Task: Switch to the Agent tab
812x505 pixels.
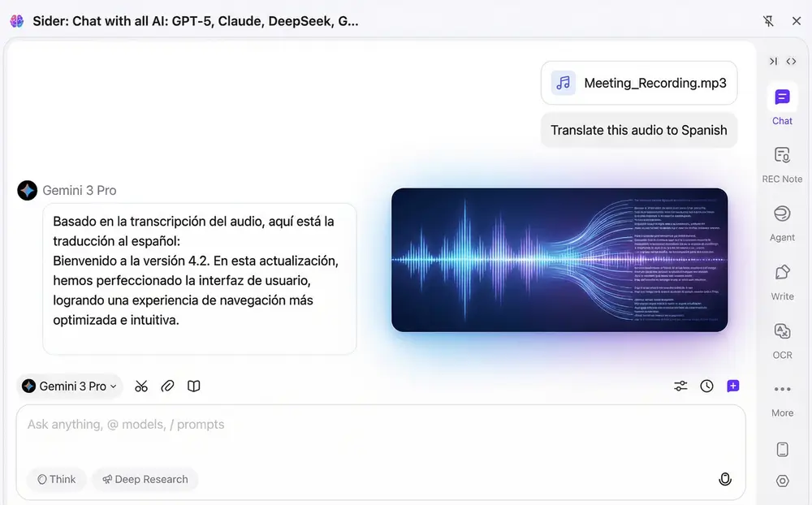Action: 782,223
